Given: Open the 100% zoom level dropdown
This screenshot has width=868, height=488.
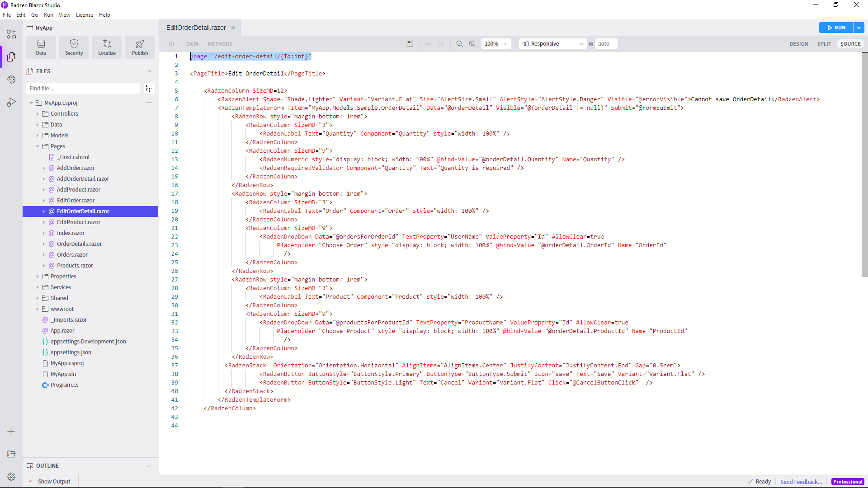Looking at the screenshot, I should pyautogui.click(x=496, y=44).
